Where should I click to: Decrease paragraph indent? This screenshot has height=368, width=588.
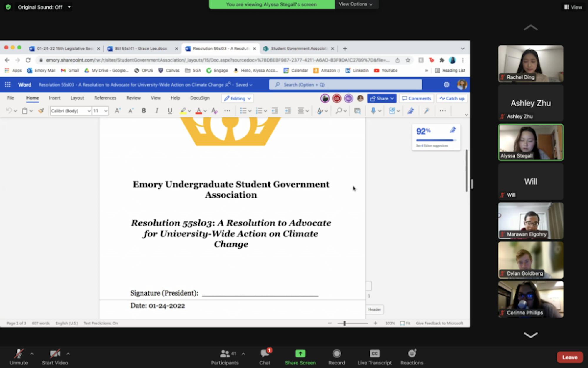pos(275,111)
